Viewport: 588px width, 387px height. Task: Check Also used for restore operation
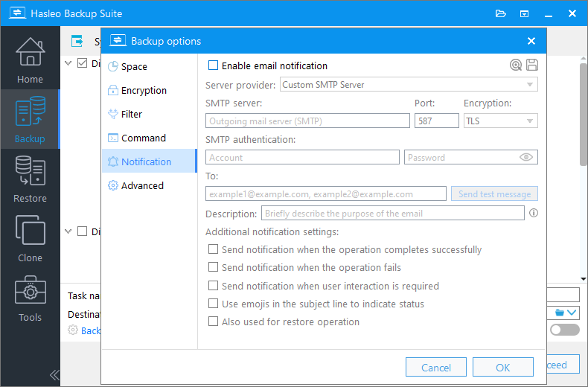coord(213,322)
